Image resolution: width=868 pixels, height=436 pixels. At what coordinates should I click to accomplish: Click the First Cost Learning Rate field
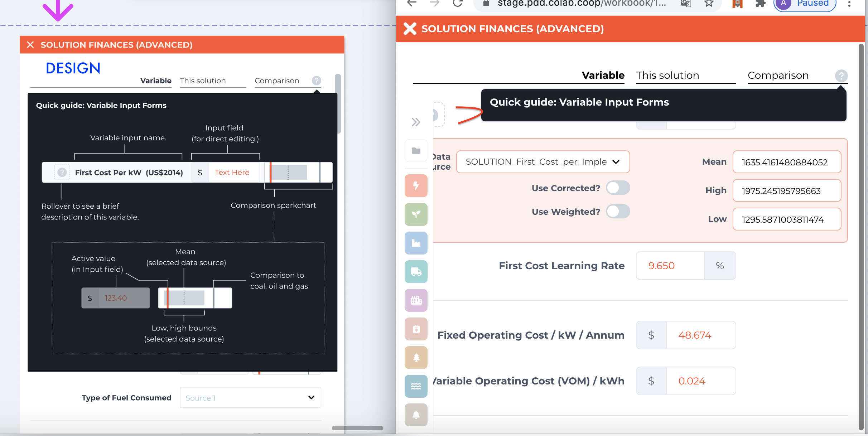(670, 266)
